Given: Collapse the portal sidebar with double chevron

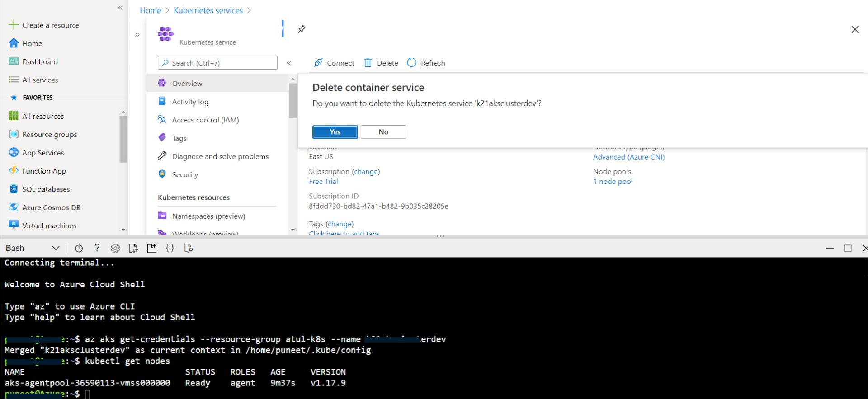Looking at the screenshot, I should pos(121,8).
